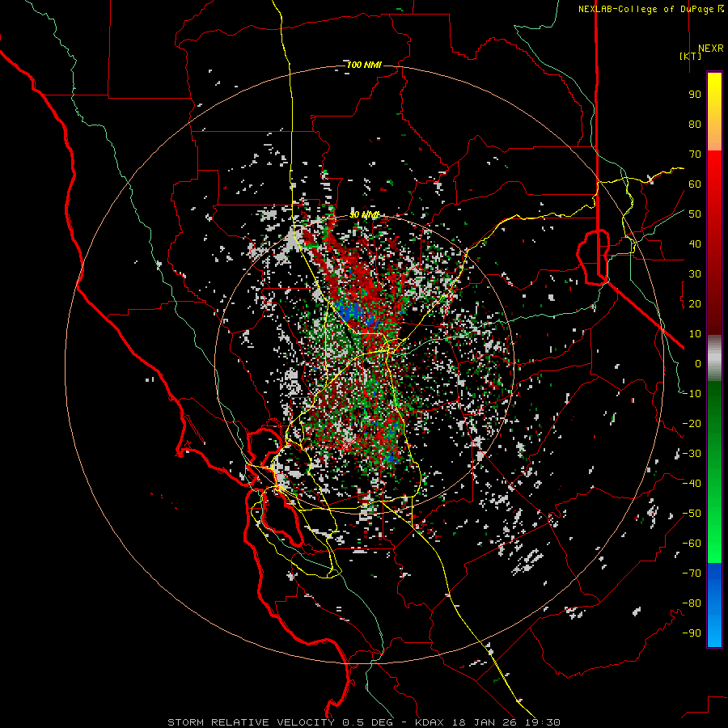Click the 0 value on velocity scale
Screen dimensions: 728x728
point(698,364)
